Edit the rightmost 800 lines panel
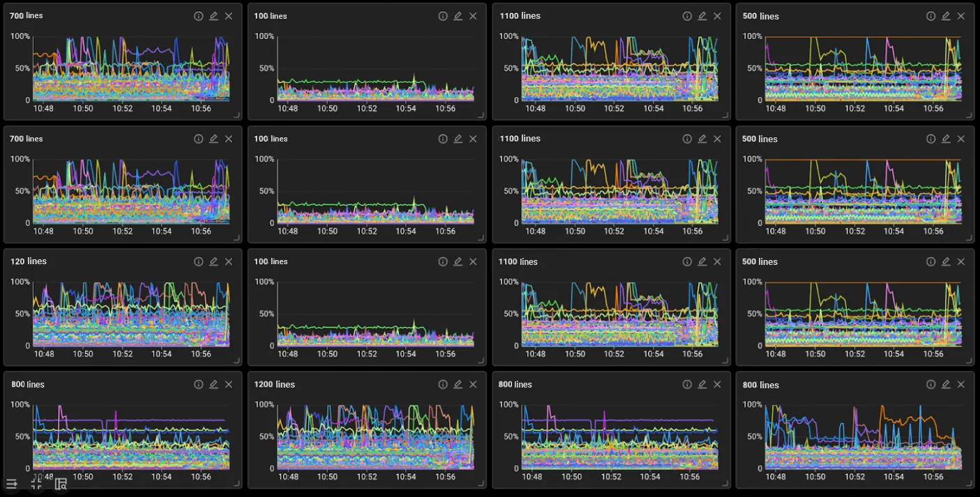Image resolution: width=980 pixels, height=497 pixels. click(x=946, y=385)
